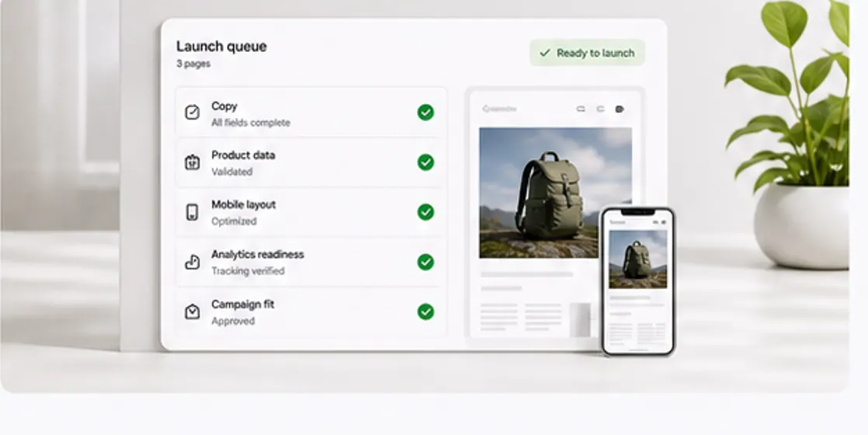Select the 'All fields complete' status text
This screenshot has height=435, width=868.
pyautogui.click(x=251, y=123)
